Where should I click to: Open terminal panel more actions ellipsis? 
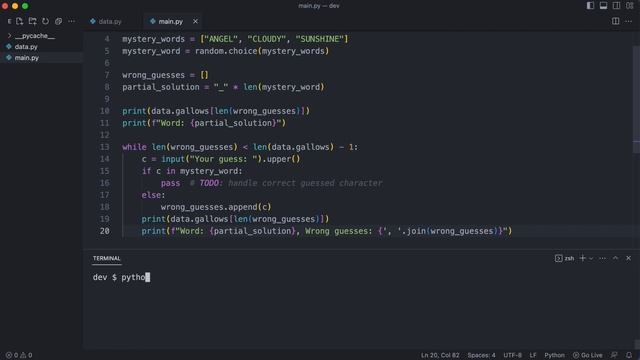click(602, 258)
